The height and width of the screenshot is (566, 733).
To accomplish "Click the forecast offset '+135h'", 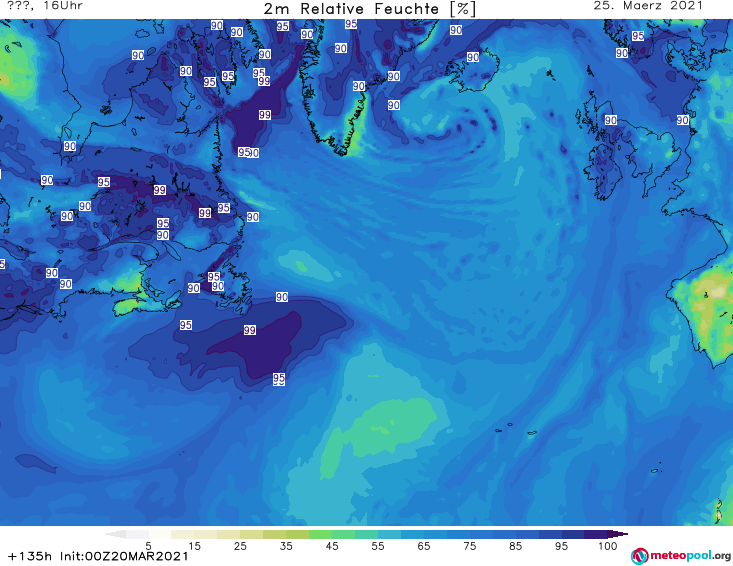I will [30, 556].
